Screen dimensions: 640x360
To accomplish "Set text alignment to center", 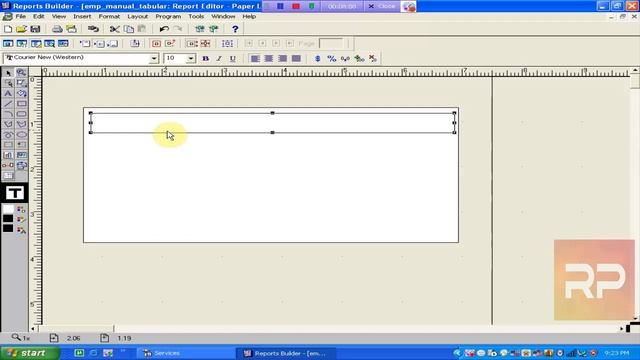I will coord(269,58).
